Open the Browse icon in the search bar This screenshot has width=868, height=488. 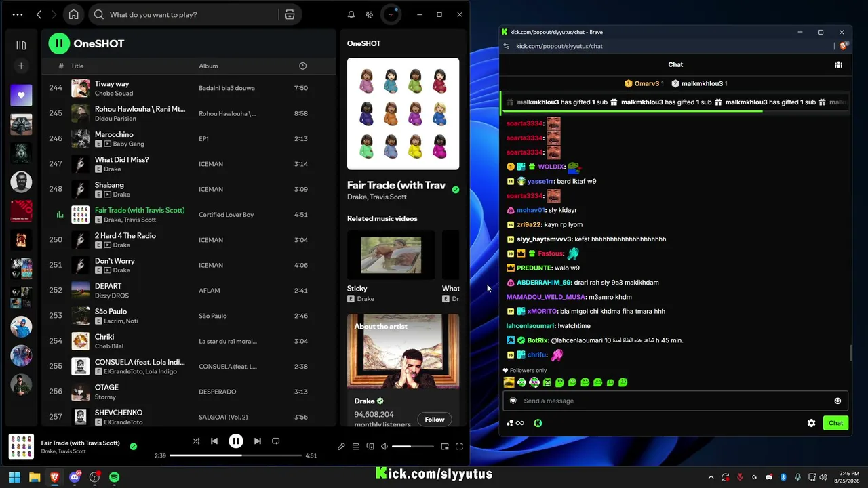(290, 14)
